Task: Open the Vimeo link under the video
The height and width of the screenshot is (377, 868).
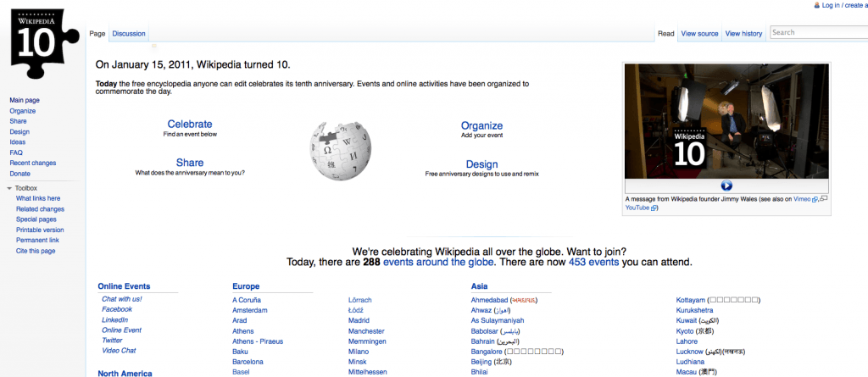Action: click(x=802, y=199)
